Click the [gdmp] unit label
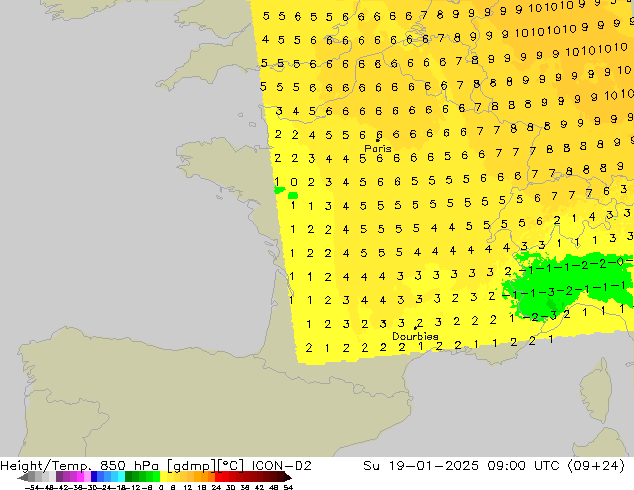 [x=192, y=466]
